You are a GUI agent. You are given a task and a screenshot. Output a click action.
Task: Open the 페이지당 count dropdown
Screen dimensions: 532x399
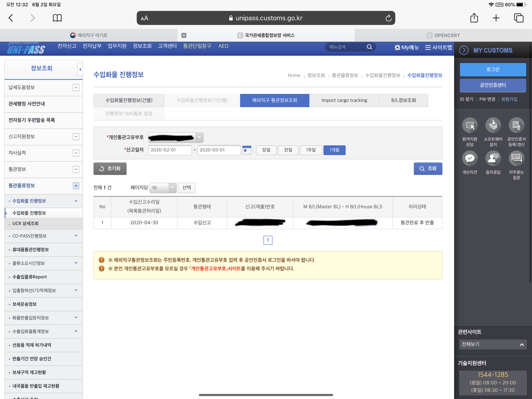coord(163,188)
